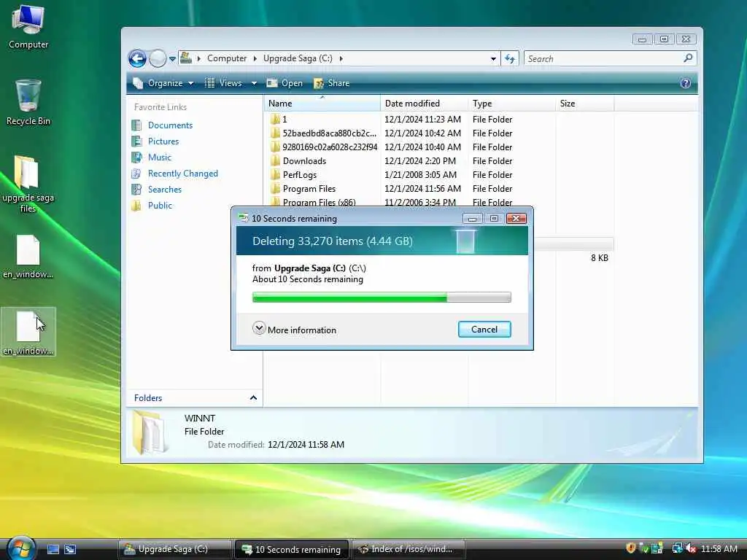The image size is (747, 560).
Task: Expand the Folders pane chevron
Action: (x=253, y=397)
